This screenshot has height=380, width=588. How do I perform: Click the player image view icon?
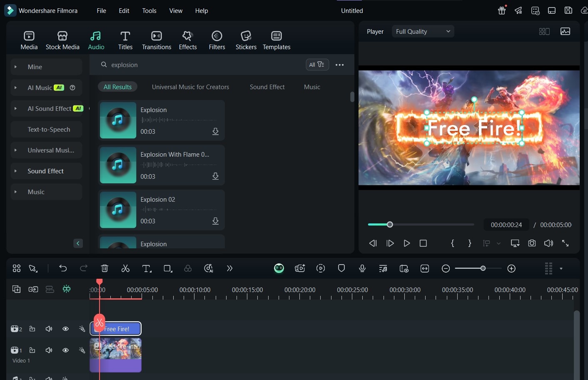point(565,31)
